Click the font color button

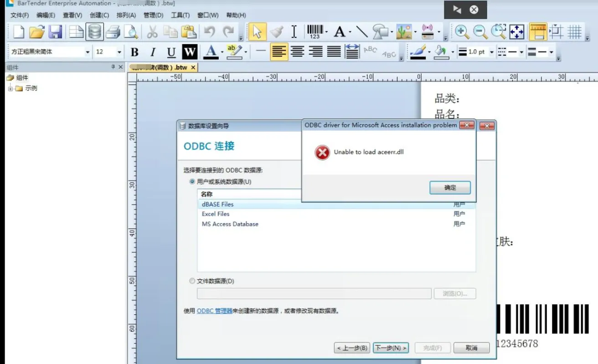pyautogui.click(x=210, y=52)
